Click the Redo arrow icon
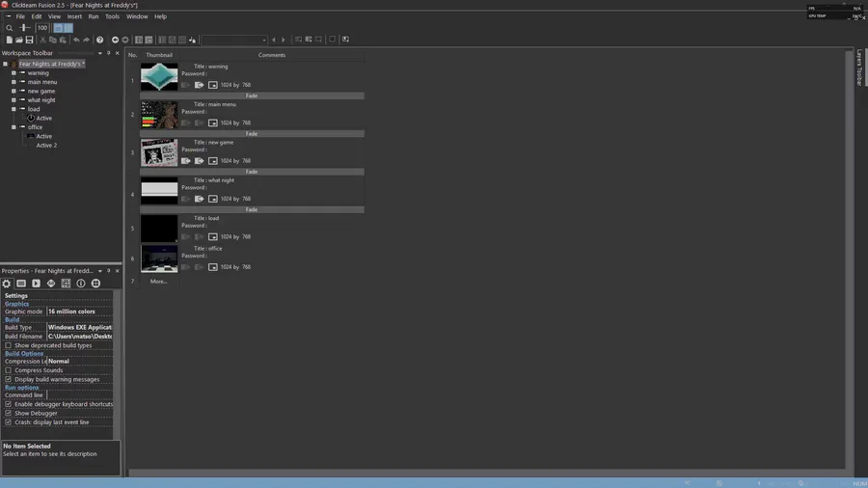Image resolution: width=868 pixels, height=488 pixels. (x=86, y=40)
